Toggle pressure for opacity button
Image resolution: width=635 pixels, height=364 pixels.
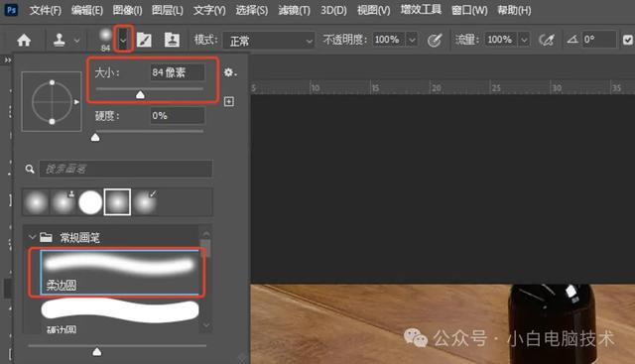tap(435, 40)
